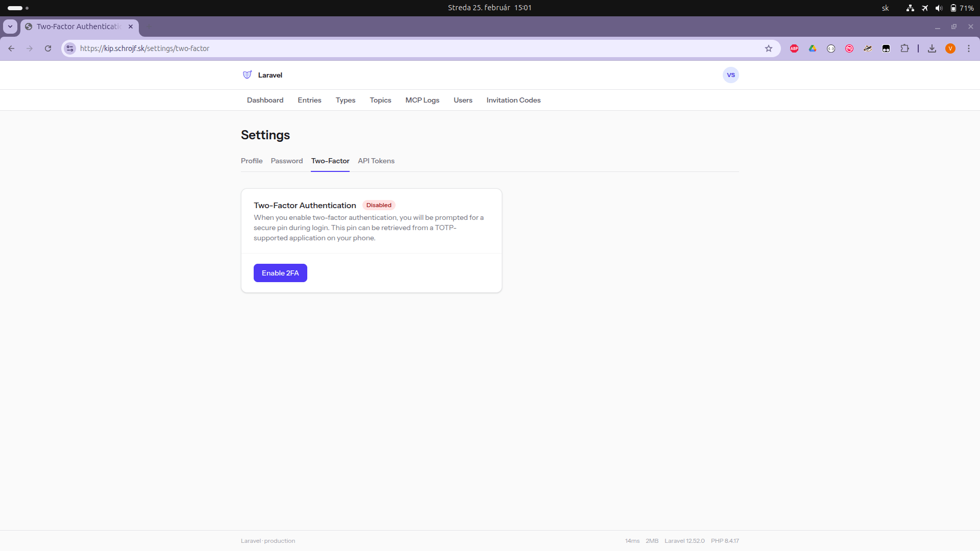
Task: Show the Extensions puzzle menu
Action: pyautogui.click(x=904, y=48)
